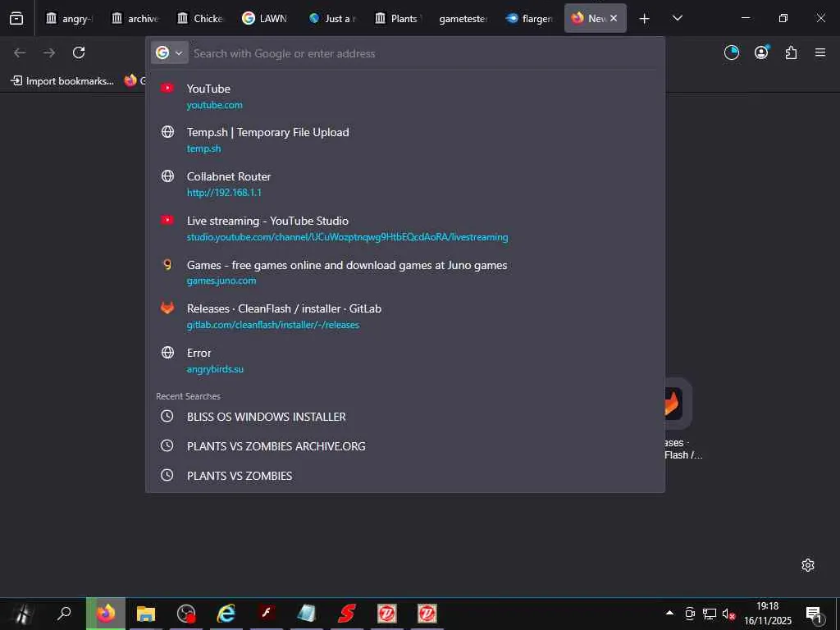Open Firefox View tab list icon

click(x=16, y=19)
